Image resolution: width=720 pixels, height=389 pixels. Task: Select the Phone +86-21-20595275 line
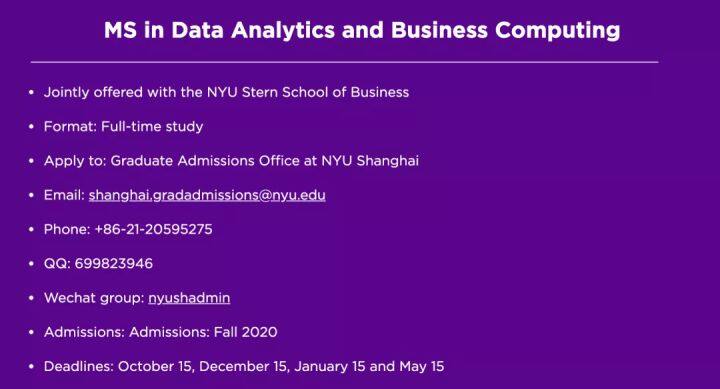click(128, 229)
